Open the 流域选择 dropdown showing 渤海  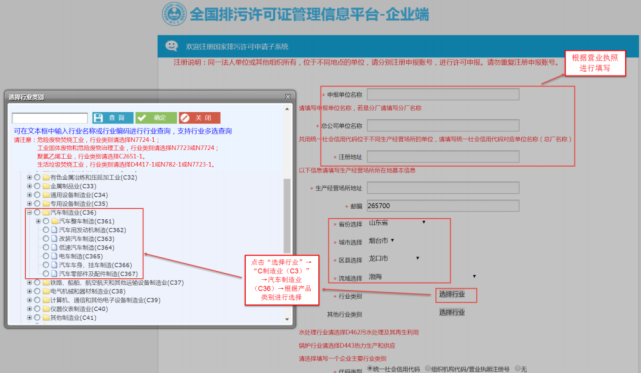click(x=422, y=277)
